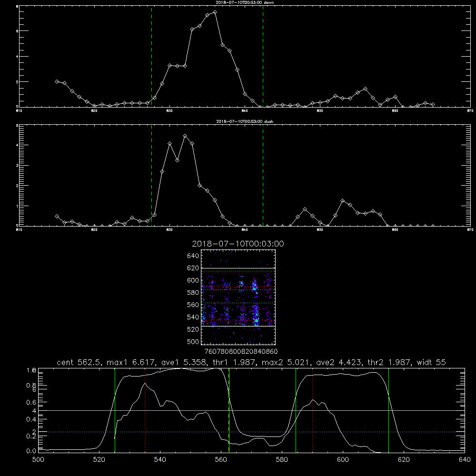Click the heatmap image thumbnail
The height and width of the screenshot is (476, 476).
click(x=238, y=297)
